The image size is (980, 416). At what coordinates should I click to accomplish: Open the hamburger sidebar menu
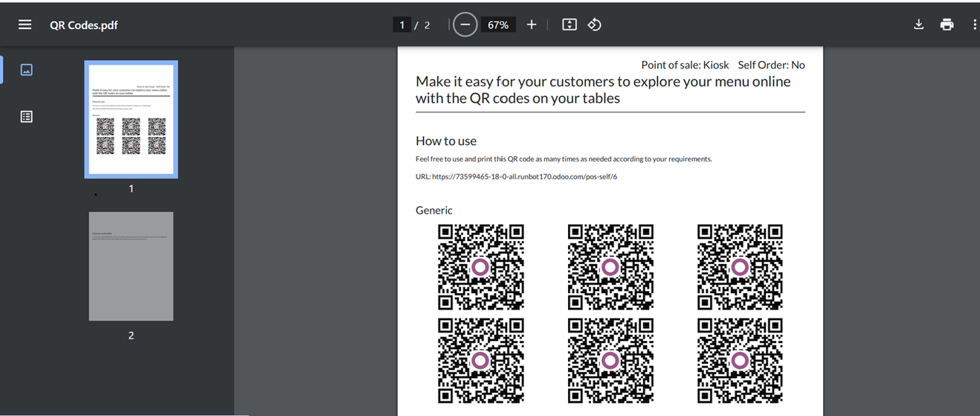coord(25,25)
